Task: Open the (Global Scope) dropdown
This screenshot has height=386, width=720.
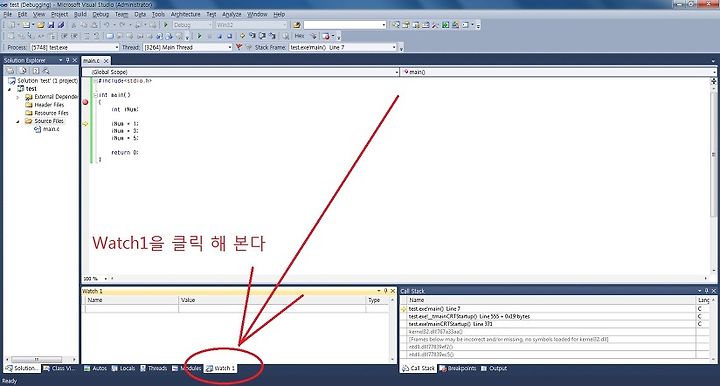Action: (x=397, y=72)
